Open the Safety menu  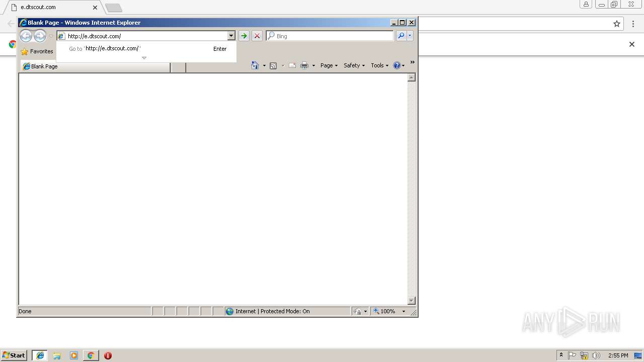click(354, 65)
